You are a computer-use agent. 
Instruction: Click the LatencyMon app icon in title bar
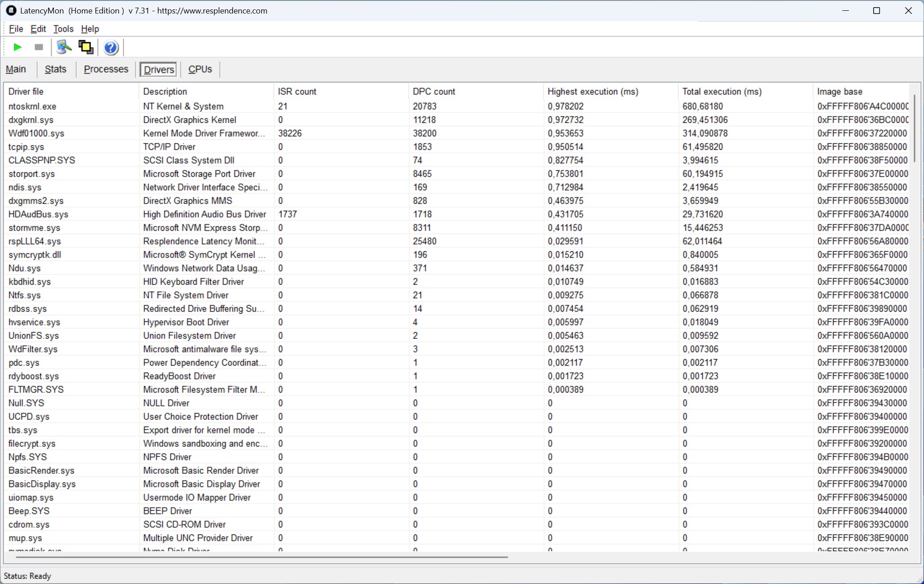(x=11, y=10)
